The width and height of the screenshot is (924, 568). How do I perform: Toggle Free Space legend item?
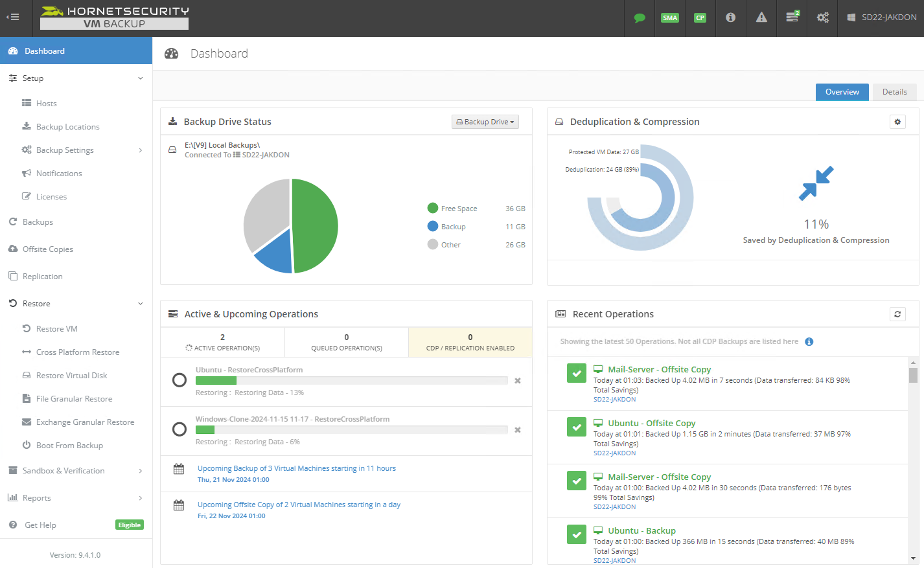pyautogui.click(x=452, y=209)
